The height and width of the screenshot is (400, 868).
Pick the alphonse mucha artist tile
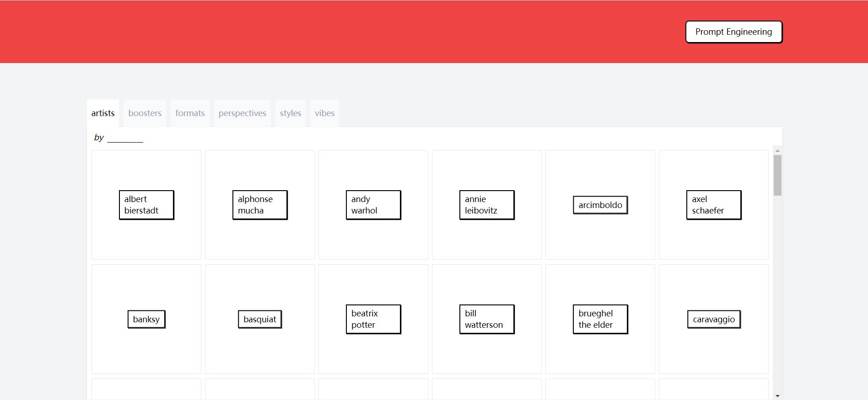pos(260,205)
